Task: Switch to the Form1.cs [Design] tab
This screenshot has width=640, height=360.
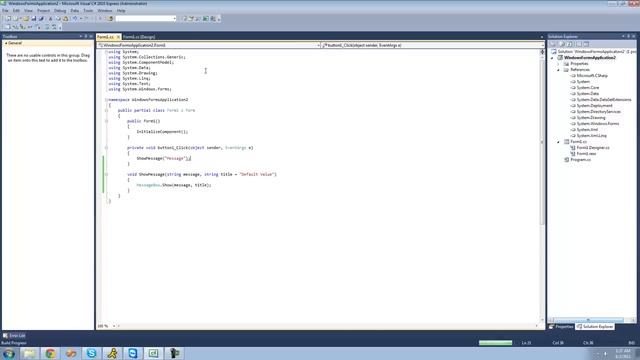Action: tap(139, 37)
